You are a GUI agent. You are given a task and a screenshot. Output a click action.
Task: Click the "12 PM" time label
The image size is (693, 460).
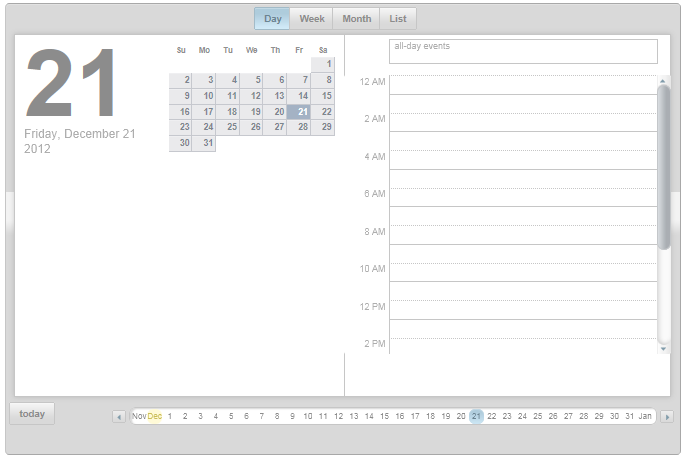[373, 307]
